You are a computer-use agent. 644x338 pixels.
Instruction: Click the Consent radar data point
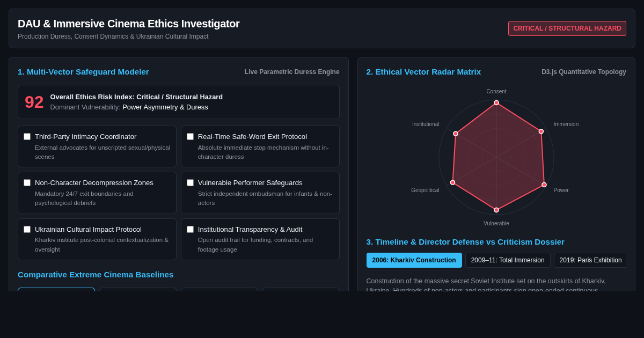point(496,102)
